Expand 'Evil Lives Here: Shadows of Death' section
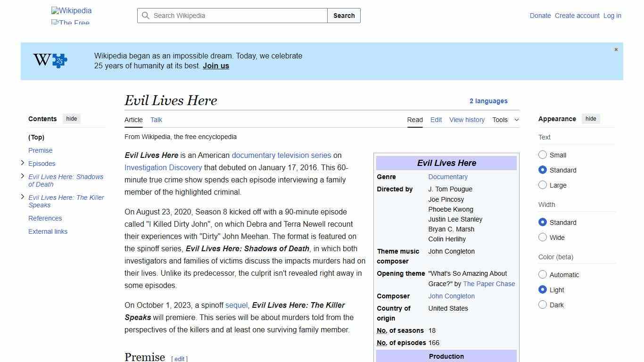This screenshot has height=362, width=644. pyautogui.click(x=22, y=176)
